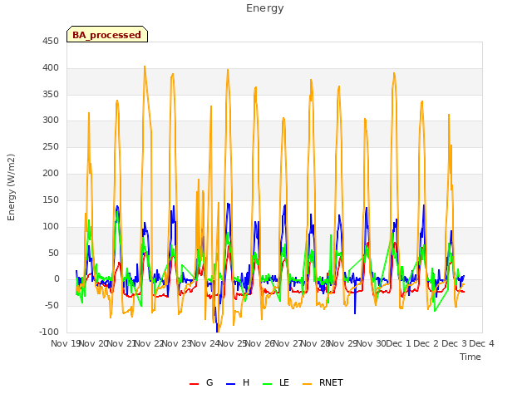Screen dimensions: 532x399
Task: Click the blue H legend color marker
Action: (x=230, y=384)
